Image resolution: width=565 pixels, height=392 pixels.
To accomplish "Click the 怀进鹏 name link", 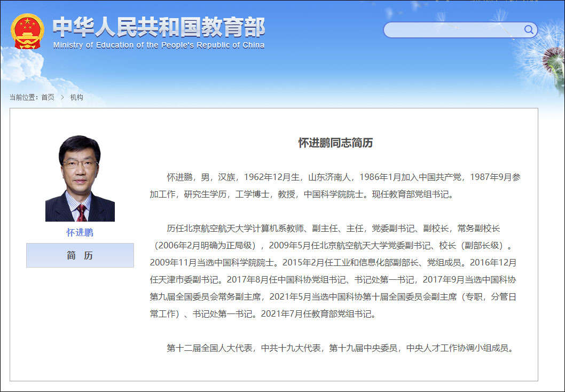I will coord(79,232).
